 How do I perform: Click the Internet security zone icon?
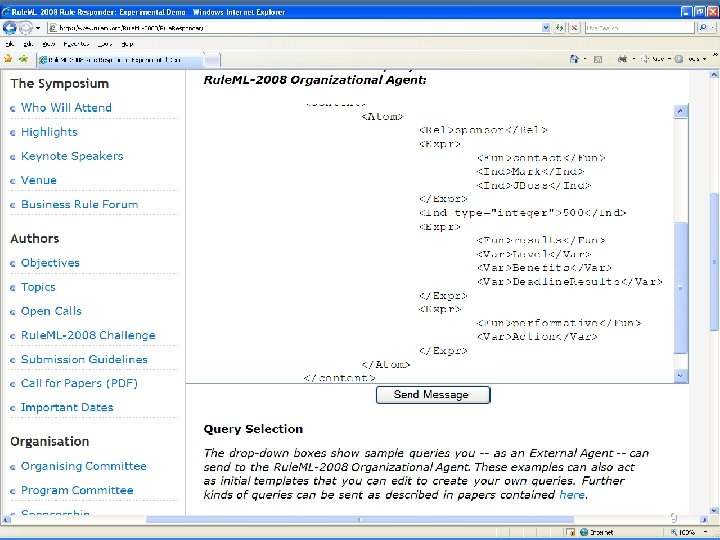(584, 532)
